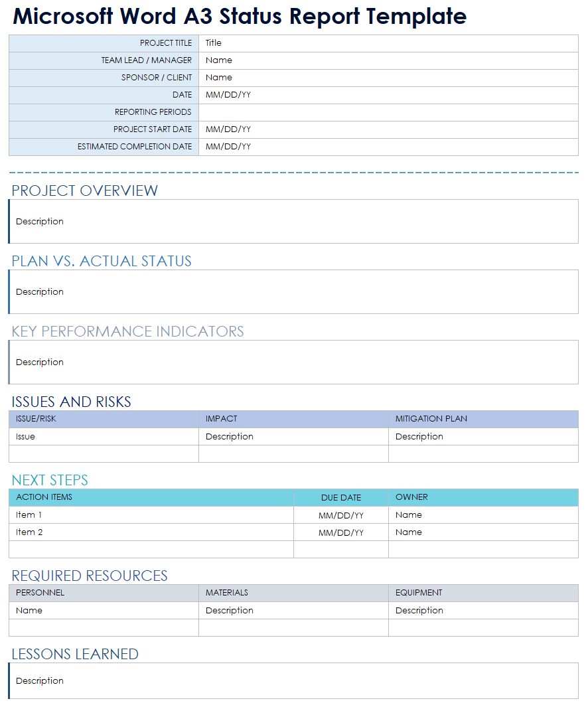Screen dimensions: 588x705
Task: Click the Lessons Learned description box
Action: click(x=293, y=681)
